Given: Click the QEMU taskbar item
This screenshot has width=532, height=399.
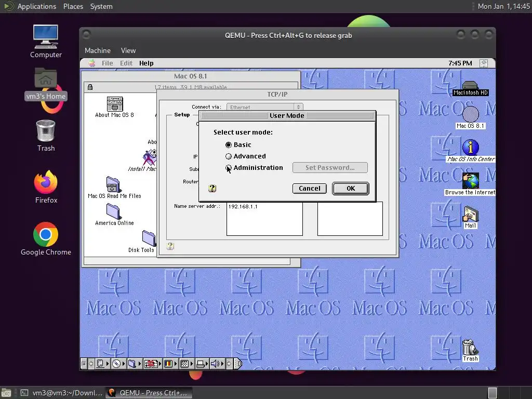Looking at the screenshot, I should coord(149,393).
